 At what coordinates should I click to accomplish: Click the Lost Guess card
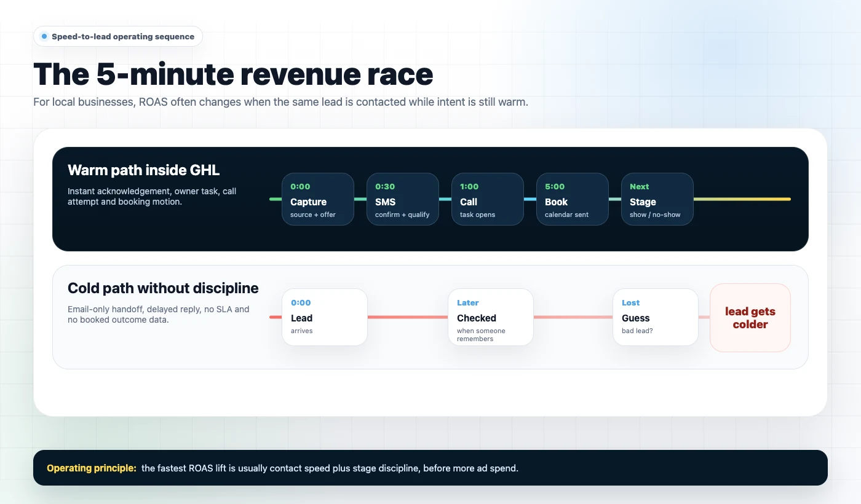pos(656,317)
